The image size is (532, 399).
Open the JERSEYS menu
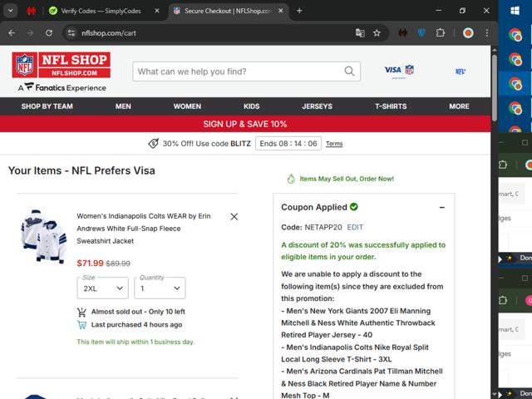(x=318, y=106)
